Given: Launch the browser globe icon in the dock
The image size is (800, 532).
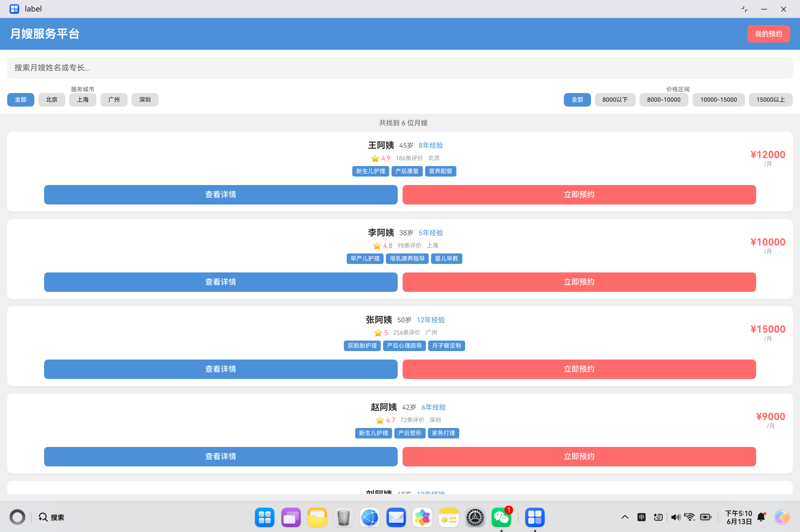Looking at the screenshot, I should point(370,517).
